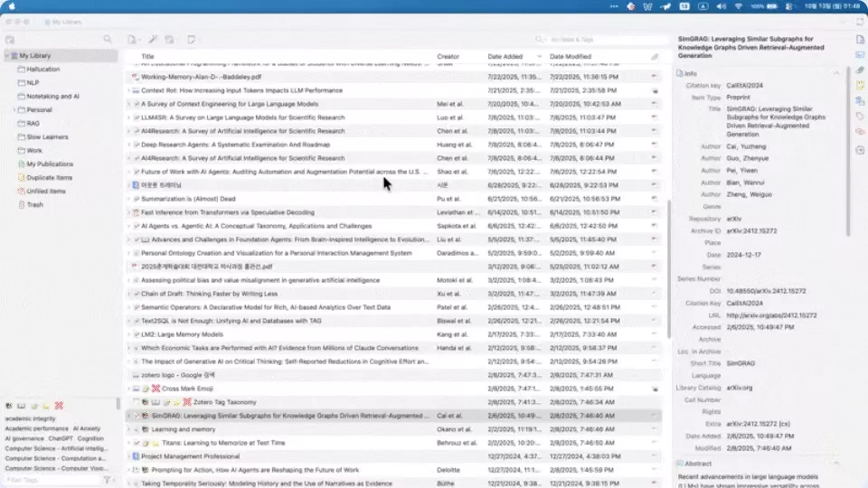Viewport: 868px width, 488px height.
Task: Collapse the Info section
Action: [x=835, y=73]
